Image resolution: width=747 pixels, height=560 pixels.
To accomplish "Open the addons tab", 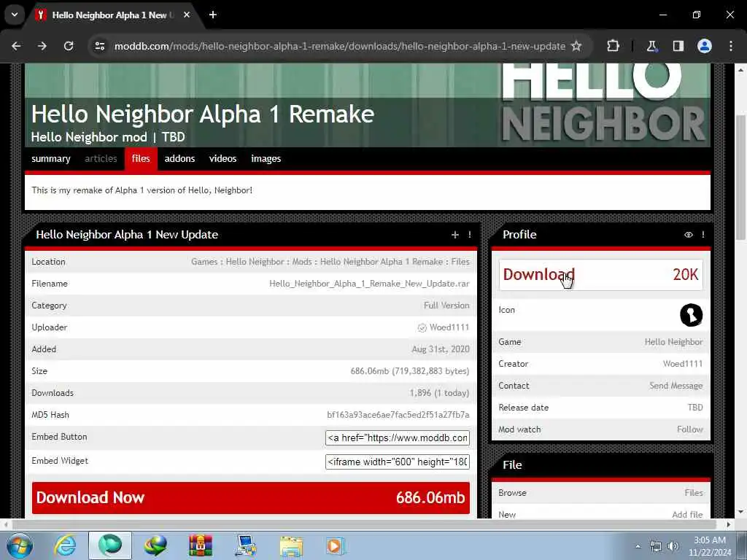I will (179, 158).
